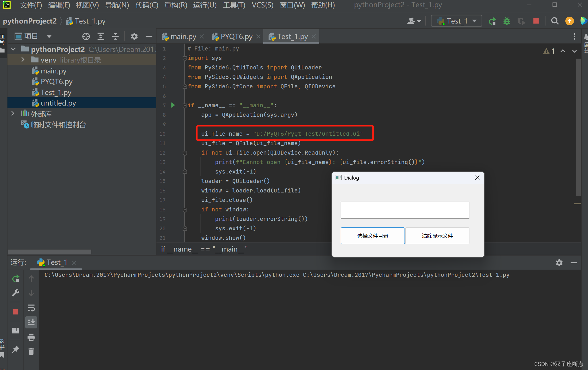This screenshot has width=588, height=370.
Task: Open the 重构(R) menu
Action: coord(175,5)
